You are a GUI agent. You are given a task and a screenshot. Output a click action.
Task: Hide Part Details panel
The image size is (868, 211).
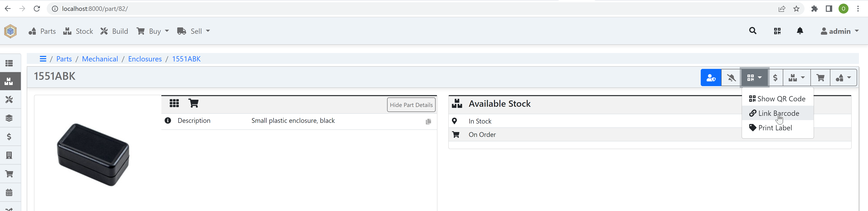411,105
